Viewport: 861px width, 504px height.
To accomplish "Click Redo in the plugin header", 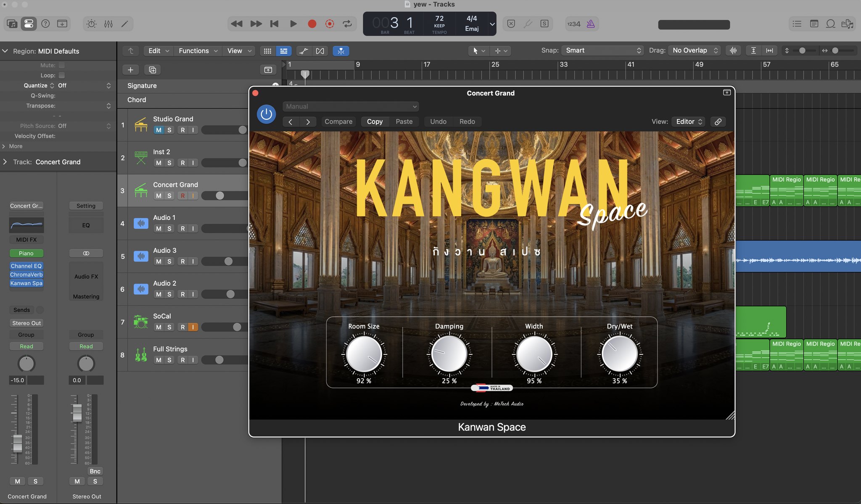I will point(467,121).
